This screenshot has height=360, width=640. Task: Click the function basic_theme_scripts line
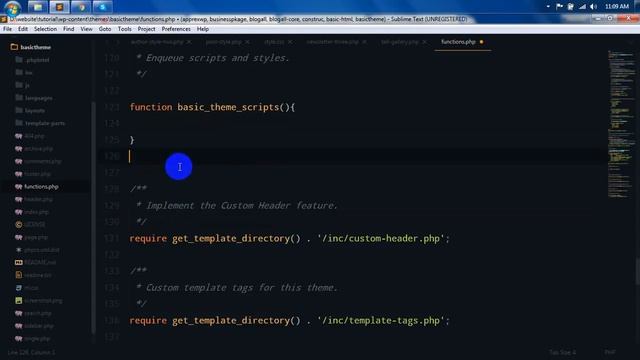[x=212, y=107]
